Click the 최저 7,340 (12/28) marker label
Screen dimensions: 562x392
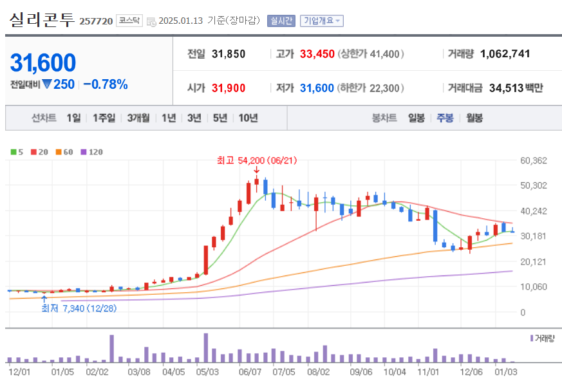pos(79,308)
